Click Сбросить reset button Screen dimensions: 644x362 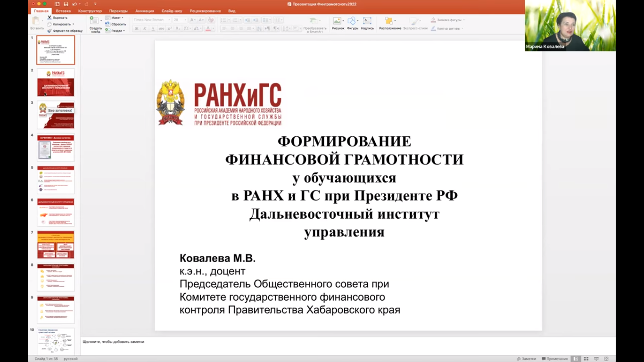pyautogui.click(x=116, y=24)
